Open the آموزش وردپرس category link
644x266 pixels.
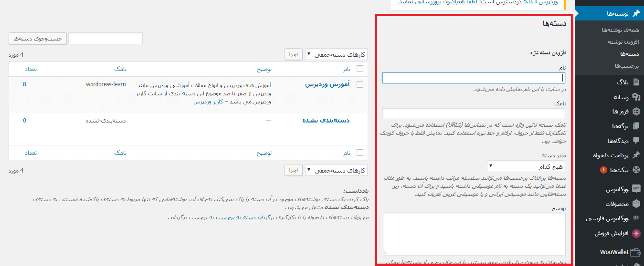pyautogui.click(x=327, y=84)
